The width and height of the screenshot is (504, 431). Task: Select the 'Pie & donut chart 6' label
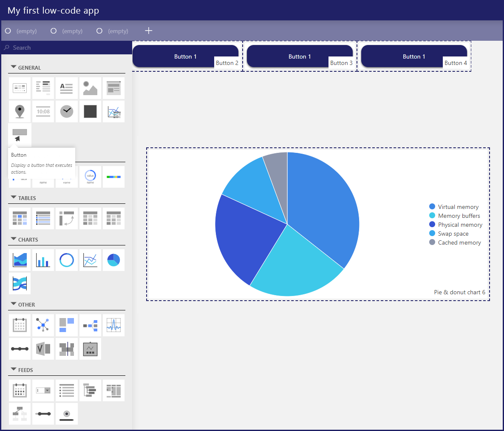pyautogui.click(x=460, y=292)
